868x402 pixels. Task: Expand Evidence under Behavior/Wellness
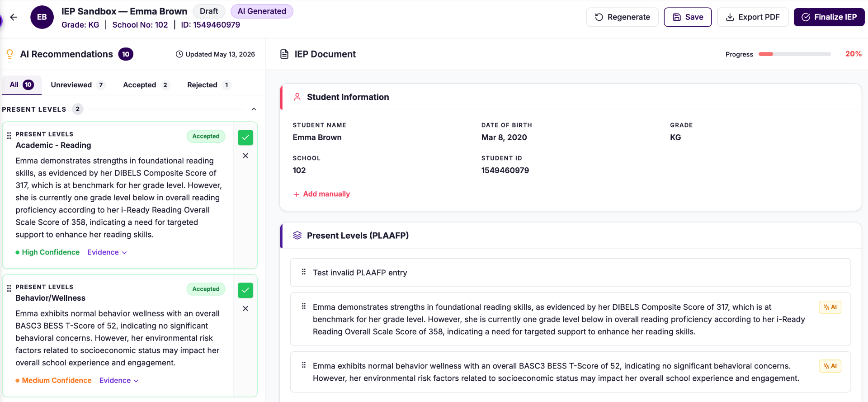[119, 380]
